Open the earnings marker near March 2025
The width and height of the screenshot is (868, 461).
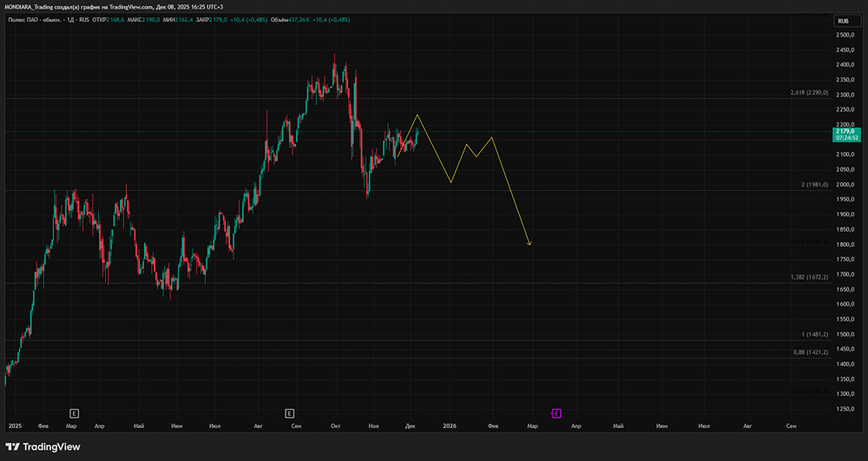(x=74, y=412)
